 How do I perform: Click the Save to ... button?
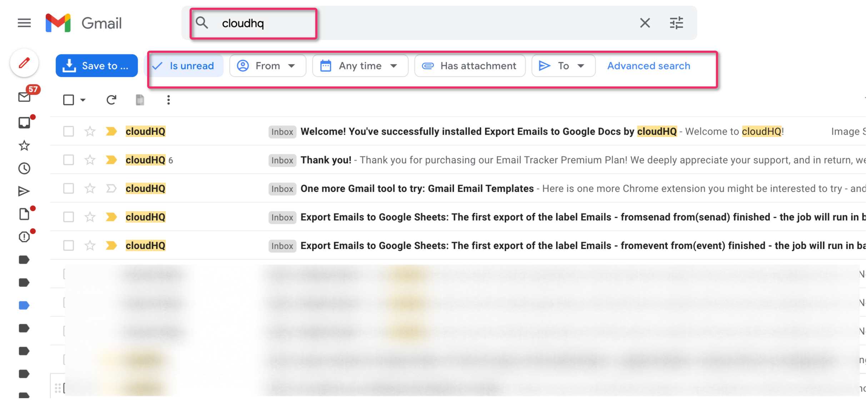pyautogui.click(x=97, y=66)
